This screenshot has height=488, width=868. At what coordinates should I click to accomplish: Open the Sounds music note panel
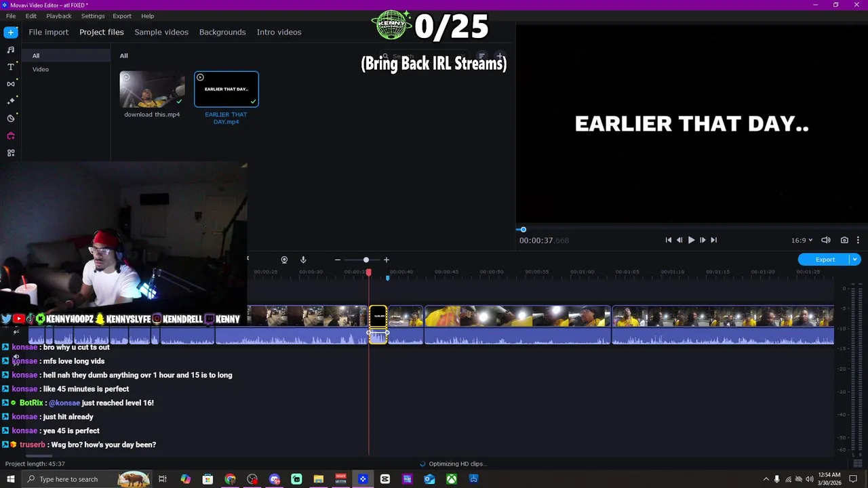tap(11, 49)
